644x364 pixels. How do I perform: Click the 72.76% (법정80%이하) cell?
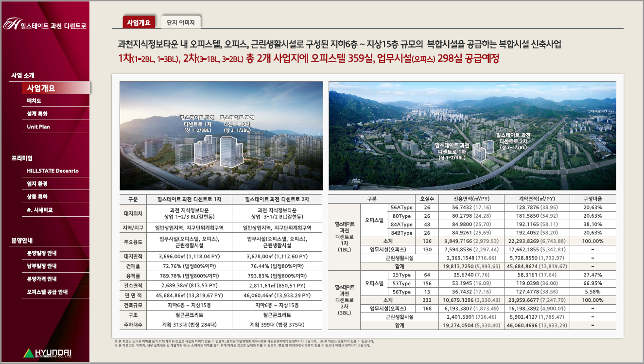coord(190,266)
